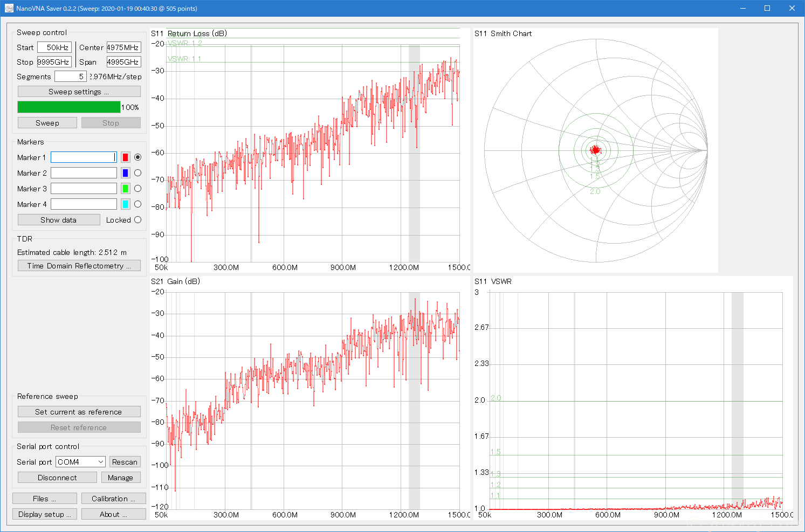
Task: Focus the Segments input field
Action: tap(71, 77)
